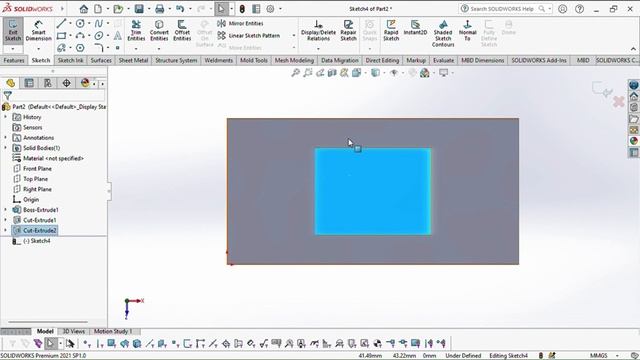
Task: Open the MMGS units dropdown
Action: (x=617, y=356)
